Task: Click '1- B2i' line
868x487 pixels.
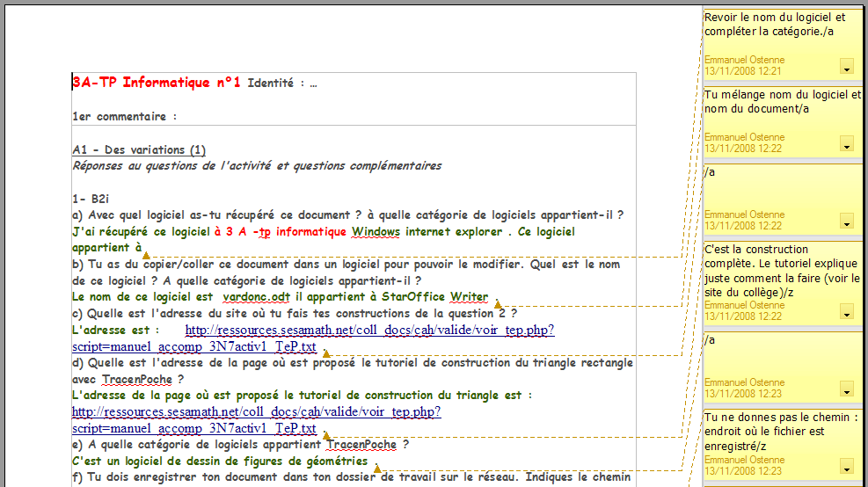Action: pos(91,200)
